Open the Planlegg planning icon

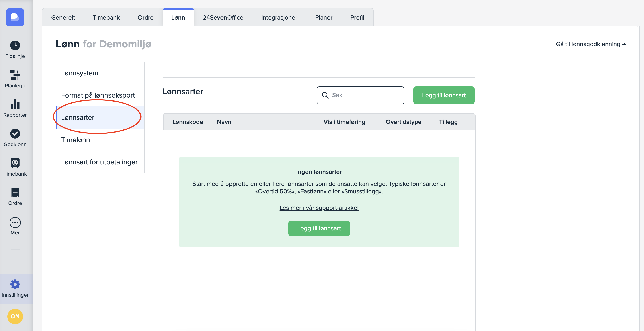tap(15, 75)
